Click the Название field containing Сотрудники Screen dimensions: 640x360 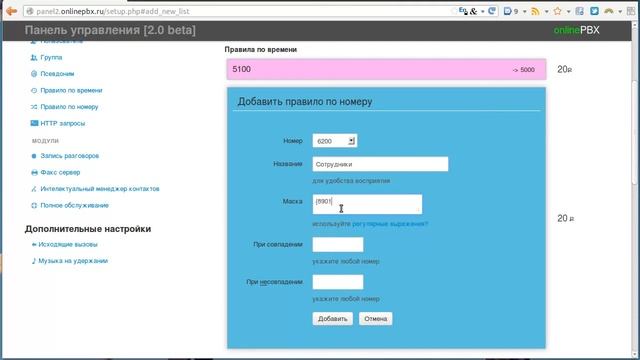380,164
